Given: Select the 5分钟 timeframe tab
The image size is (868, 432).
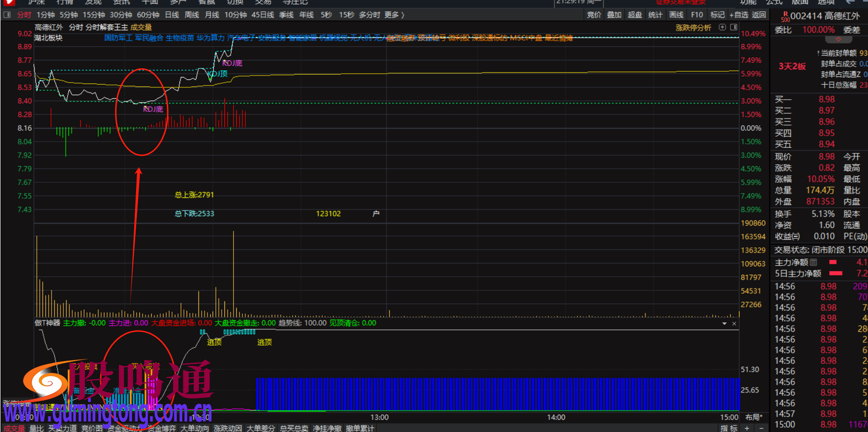Looking at the screenshot, I should [69, 15].
